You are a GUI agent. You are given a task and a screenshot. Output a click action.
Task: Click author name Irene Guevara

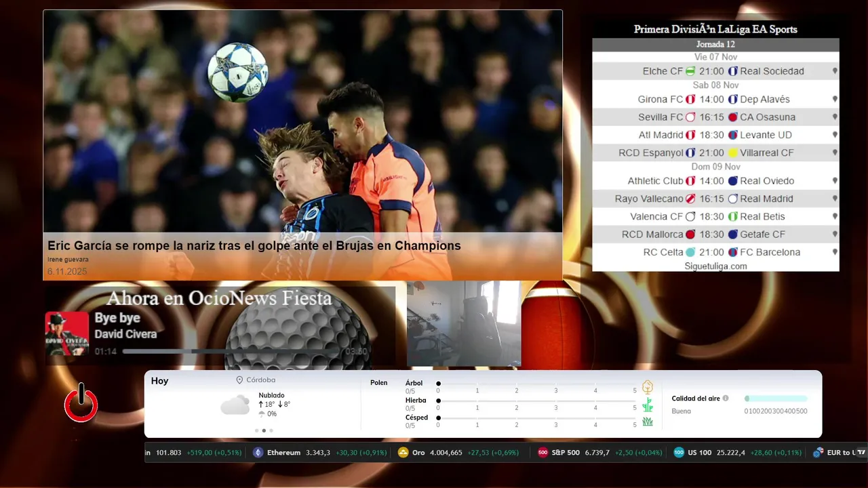[x=68, y=260]
